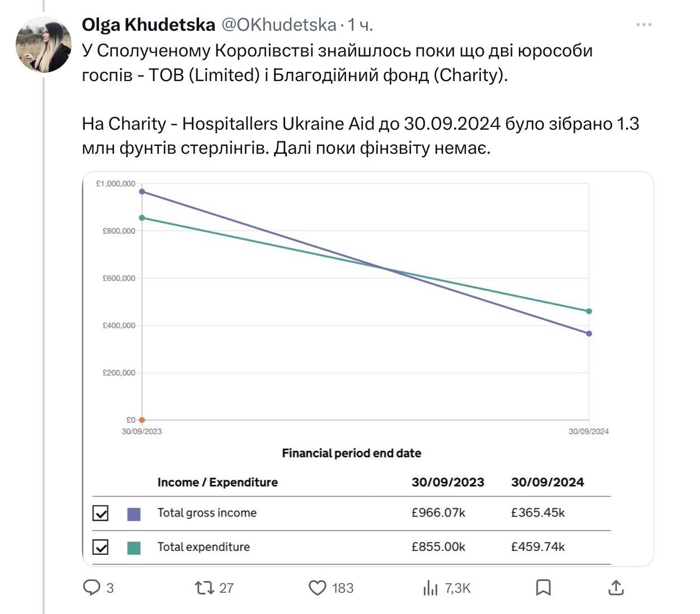700x614 pixels.
Task: Click the green Total expenditure swatch
Action: coord(134,548)
